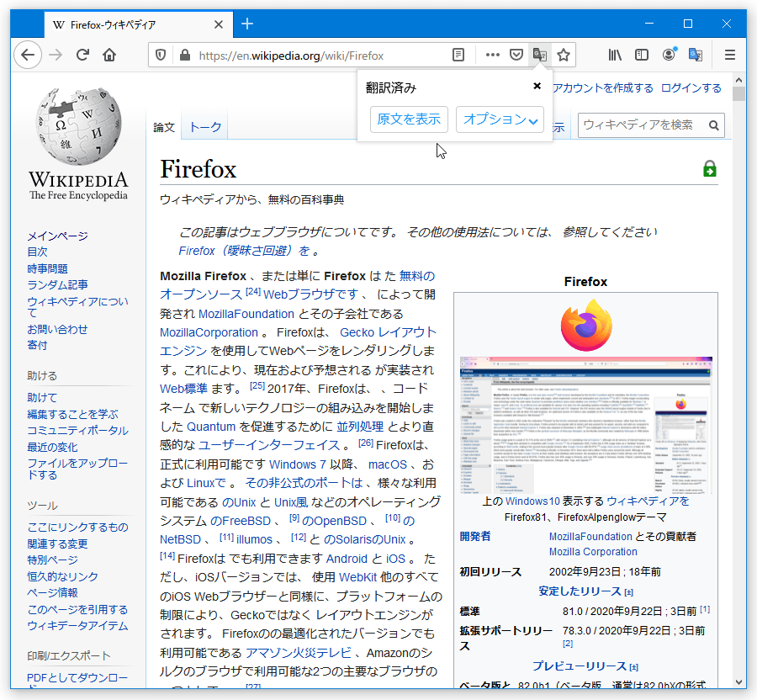Open コミュニティポータル sidebar link

tap(77, 431)
